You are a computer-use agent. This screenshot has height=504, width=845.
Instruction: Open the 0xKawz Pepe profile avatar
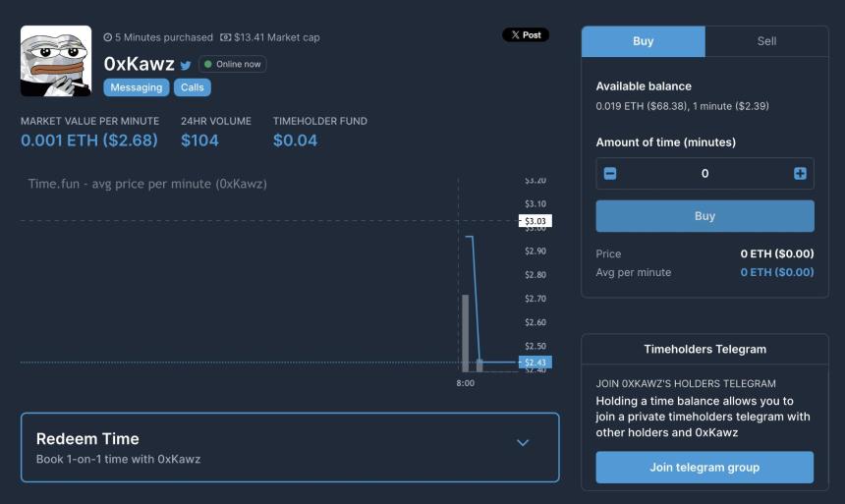pyautogui.click(x=56, y=61)
